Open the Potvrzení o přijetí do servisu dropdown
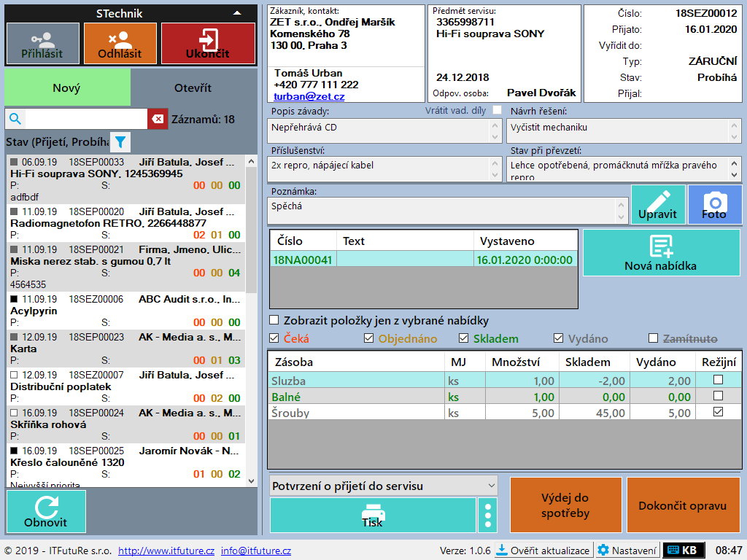Screen dimensions: 747x560 tap(384, 486)
